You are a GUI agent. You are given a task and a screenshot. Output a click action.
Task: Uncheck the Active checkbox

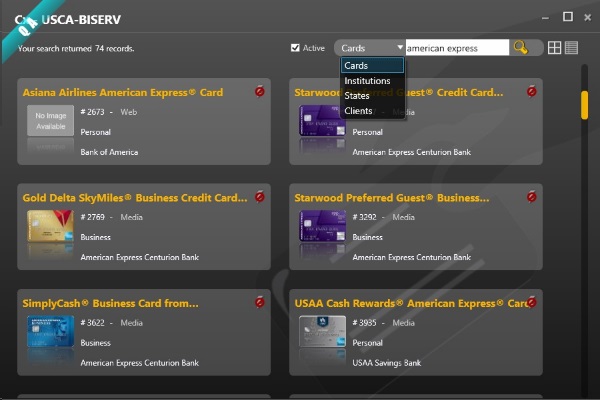click(295, 48)
